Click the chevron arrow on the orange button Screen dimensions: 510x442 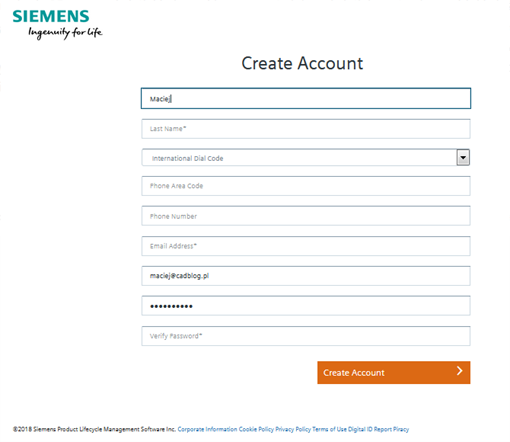[x=460, y=371]
